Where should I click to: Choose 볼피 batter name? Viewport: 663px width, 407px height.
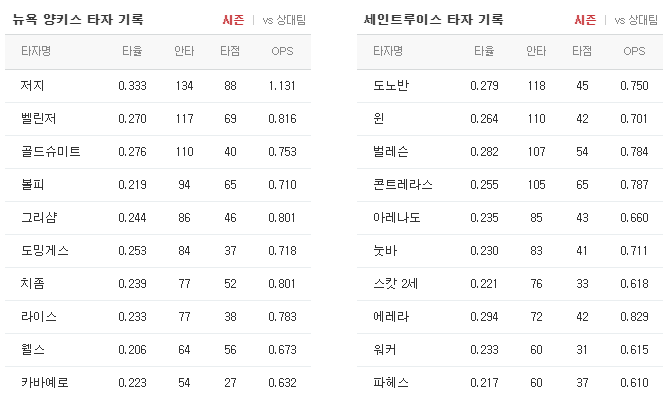[x=33, y=184]
